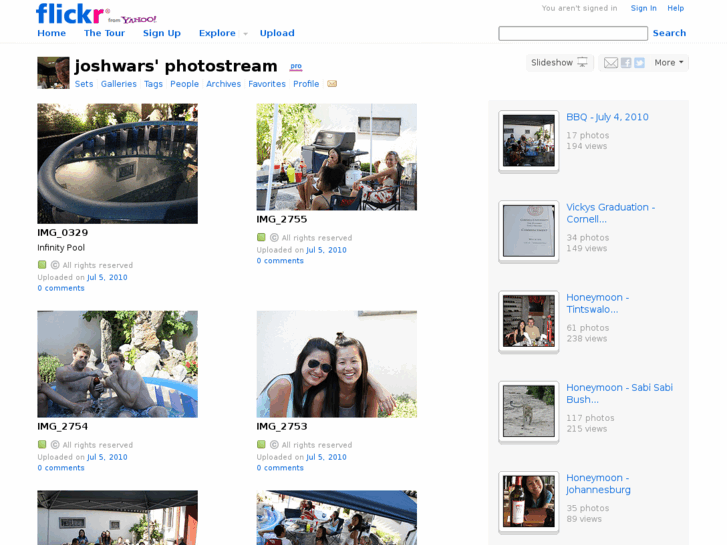Open the More share dropdown
The image size is (727, 545).
pos(669,63)
